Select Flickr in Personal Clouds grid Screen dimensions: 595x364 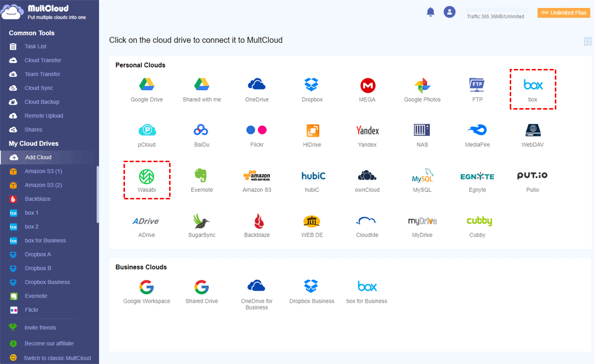click(x=257, y=135)
